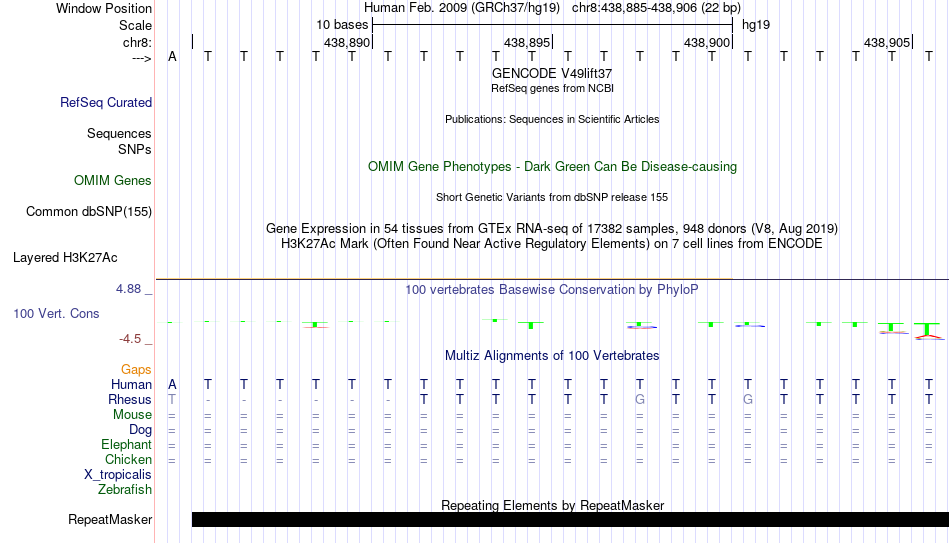
Task: Click Multiz Alignments of 100 Vertebrates title
Action: (552, 356)
